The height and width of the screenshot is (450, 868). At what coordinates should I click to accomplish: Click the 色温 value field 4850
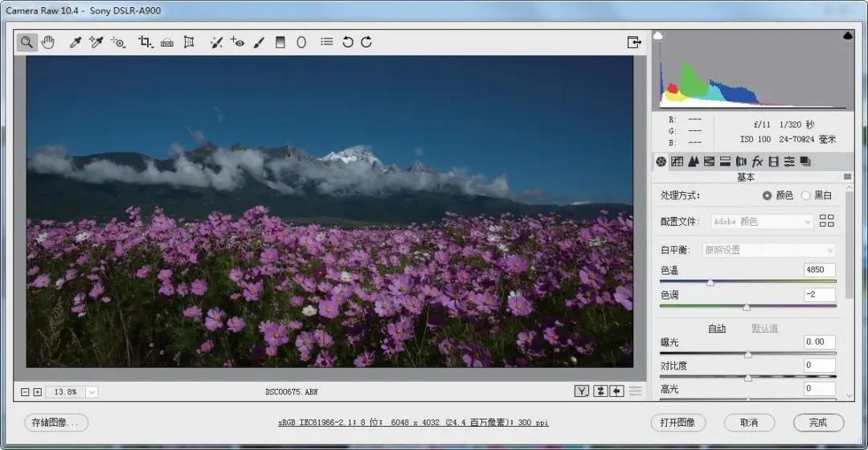(819, 270)
